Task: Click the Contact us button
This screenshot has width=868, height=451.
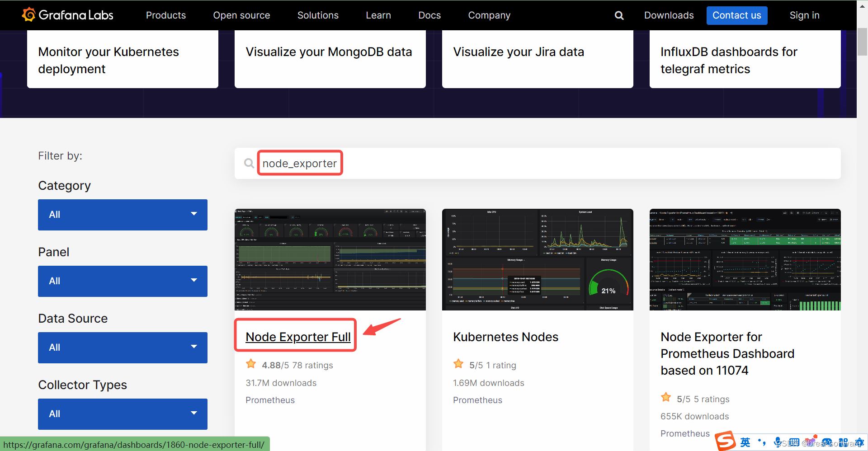Action: point(737,15)
